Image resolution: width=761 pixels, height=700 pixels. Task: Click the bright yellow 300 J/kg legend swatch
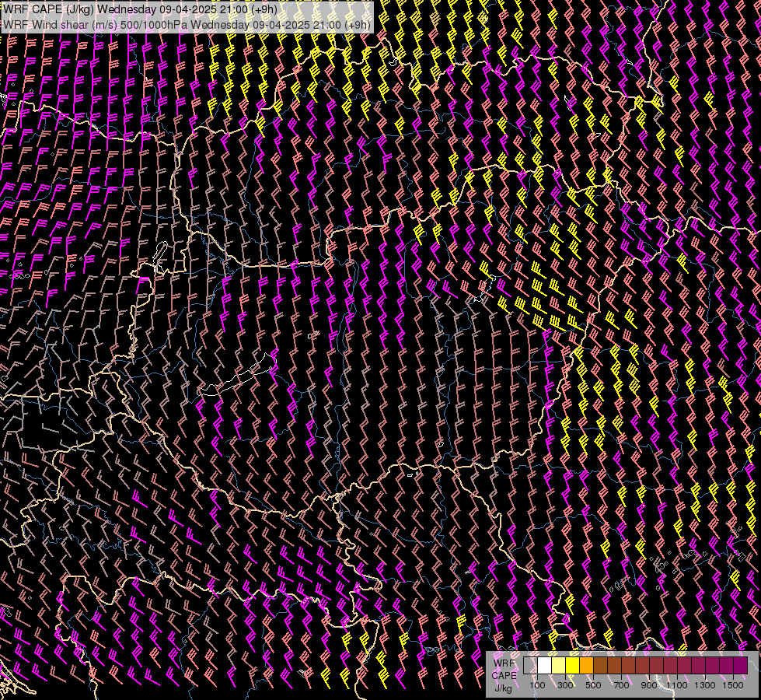coord(573,666)
